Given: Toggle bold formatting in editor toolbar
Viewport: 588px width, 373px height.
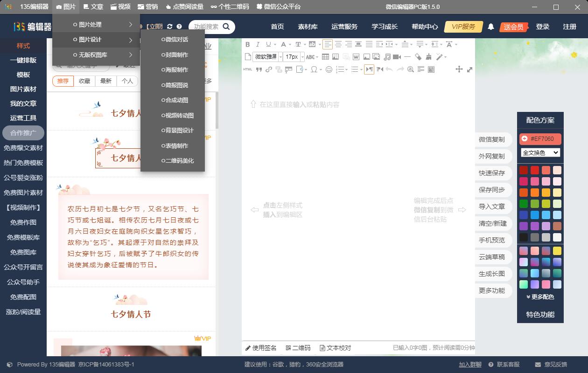Looking at the screenshot, I should pyautogui.click(x=248, y=44).
